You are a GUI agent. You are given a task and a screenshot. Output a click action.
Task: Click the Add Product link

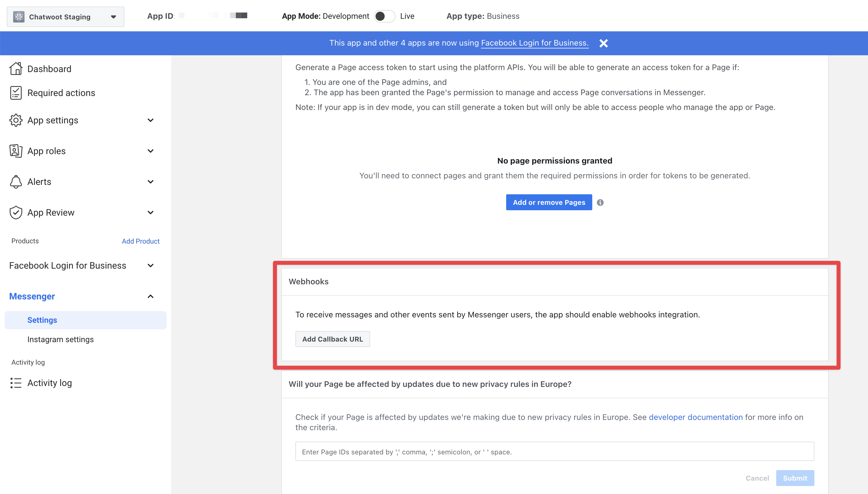click(141, 241)
